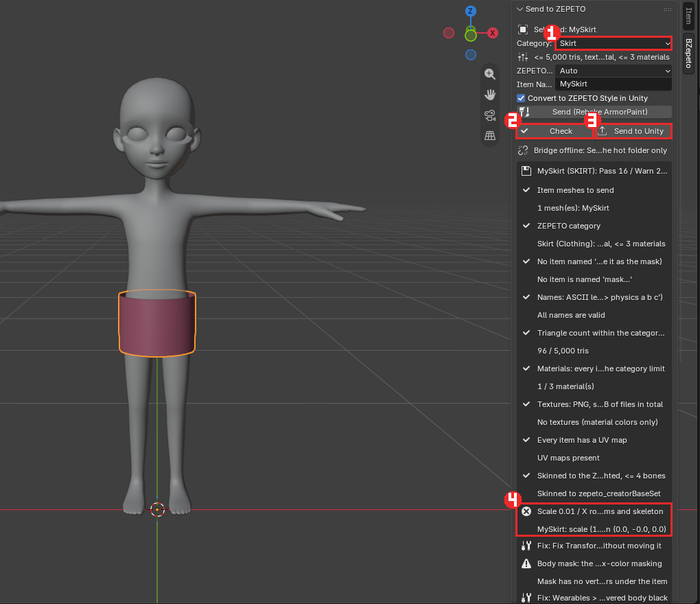This screenshot has width=700, height=604.
Task: Click the 'All names are valid' text
Action: [x=571, y=315]
